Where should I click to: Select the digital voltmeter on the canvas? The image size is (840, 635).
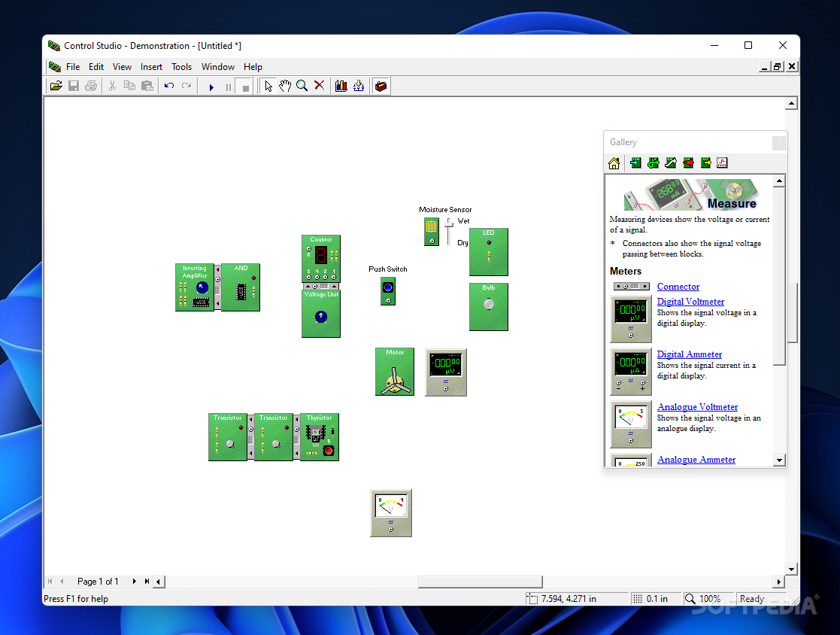tap(446, 372)
